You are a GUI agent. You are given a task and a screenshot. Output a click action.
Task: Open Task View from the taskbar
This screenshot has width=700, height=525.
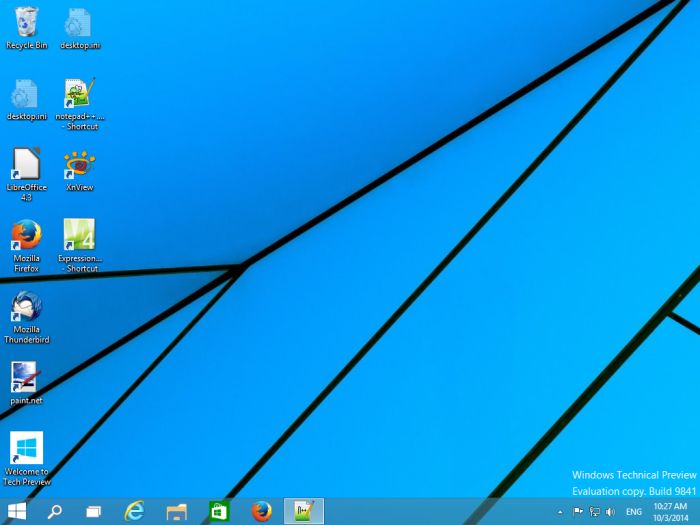(x=93, y=511)
